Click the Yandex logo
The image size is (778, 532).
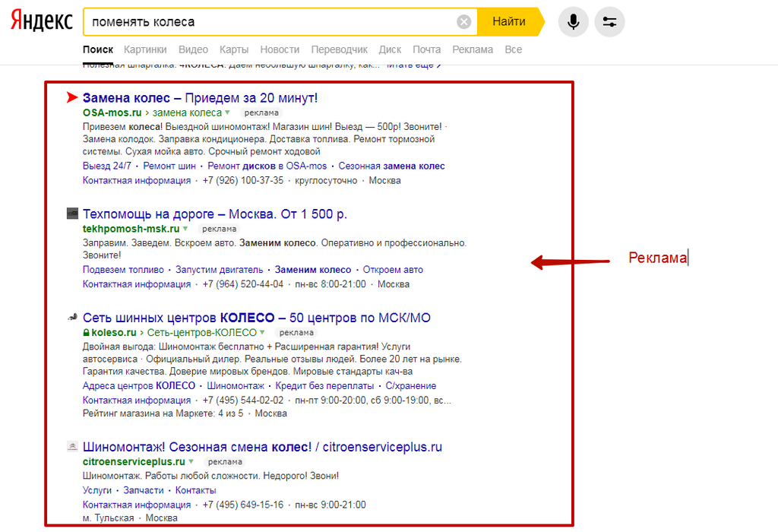click(42, 21)
